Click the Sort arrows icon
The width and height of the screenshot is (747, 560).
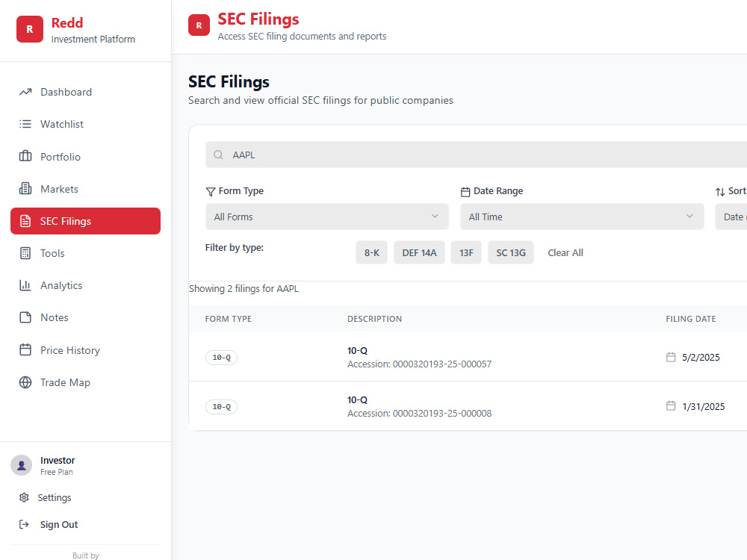(720, 191)
